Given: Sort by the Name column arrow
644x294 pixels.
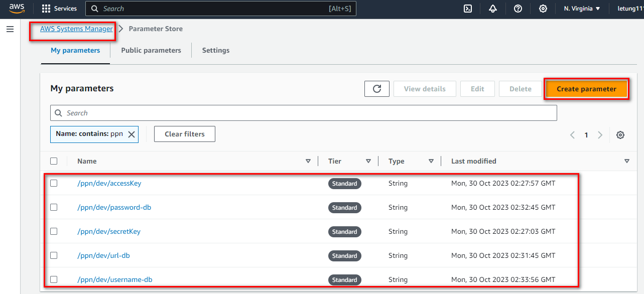Looking at the screenshot, I should coord(308,161).
